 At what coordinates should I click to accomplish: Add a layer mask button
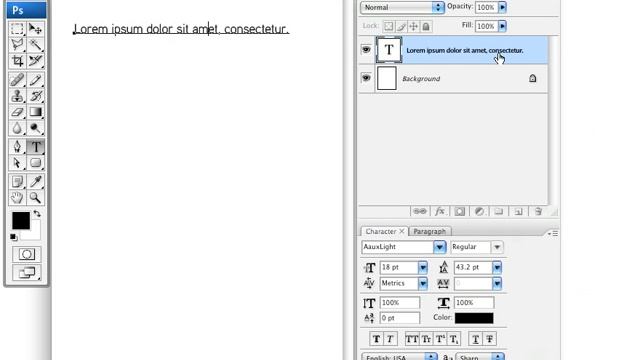460,211
